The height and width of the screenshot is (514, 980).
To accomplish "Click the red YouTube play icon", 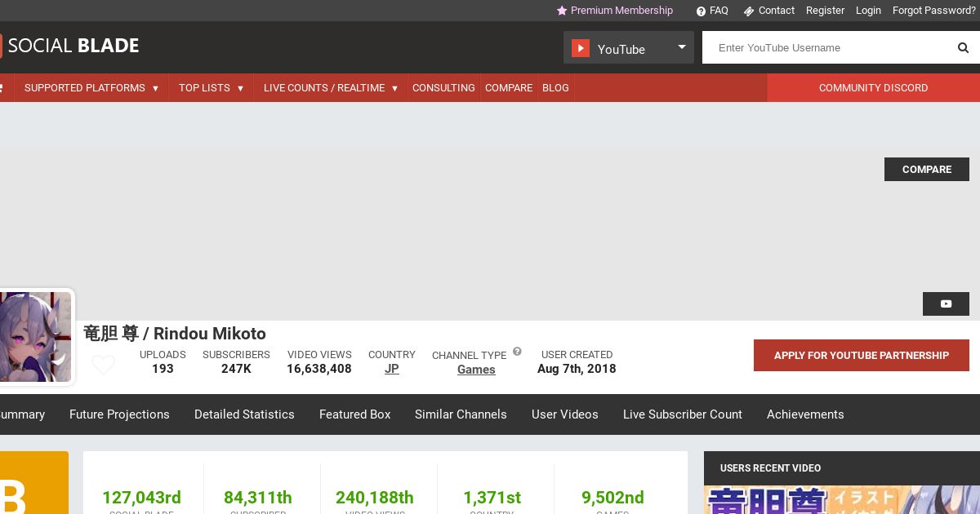I will point(581,48).
